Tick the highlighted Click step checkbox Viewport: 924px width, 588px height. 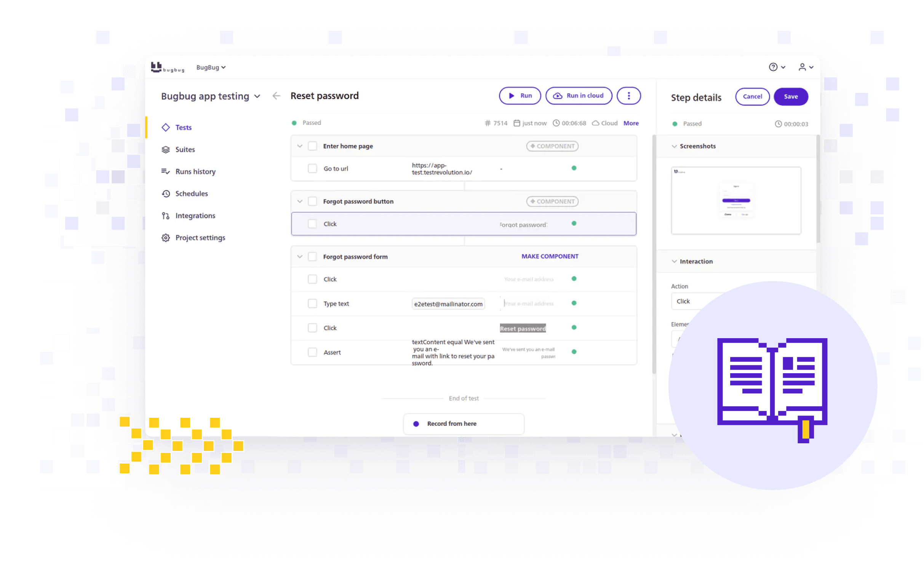[x=312, y=224]
